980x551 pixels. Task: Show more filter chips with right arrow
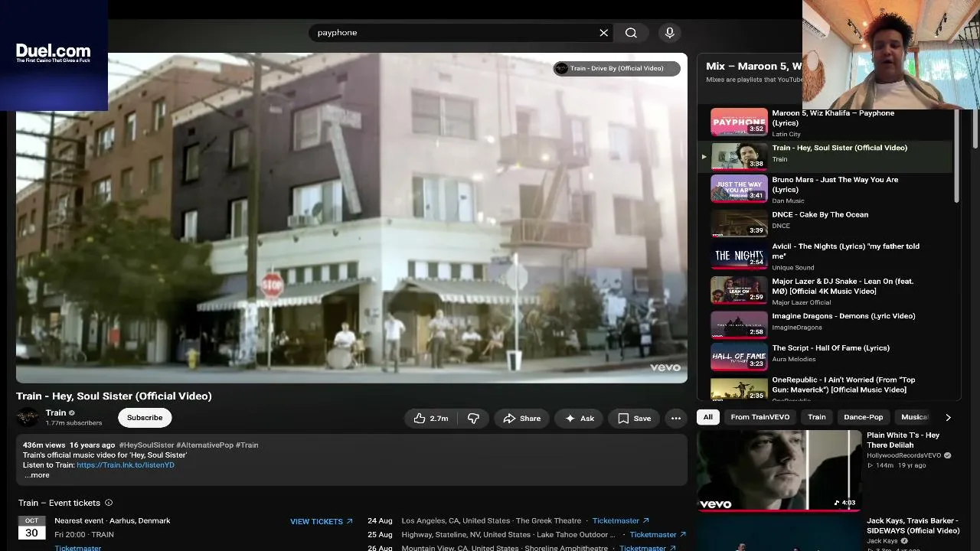[x=948, y=417]
